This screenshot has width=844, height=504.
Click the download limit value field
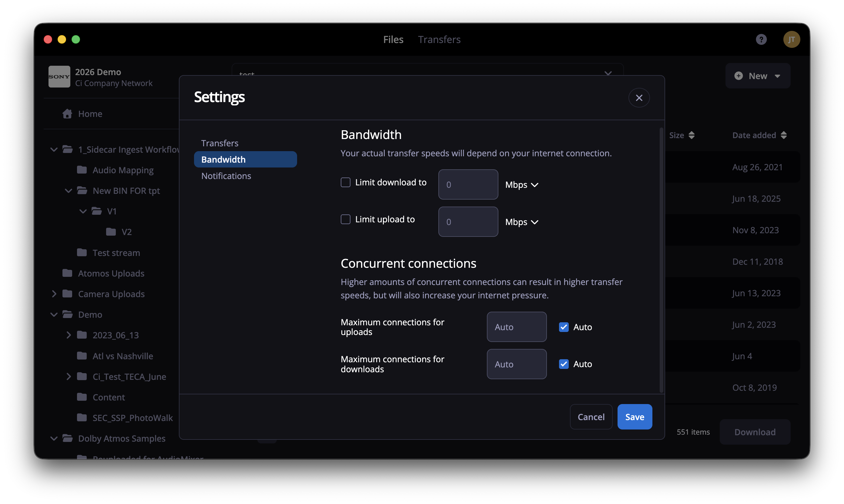coord(468,184)
